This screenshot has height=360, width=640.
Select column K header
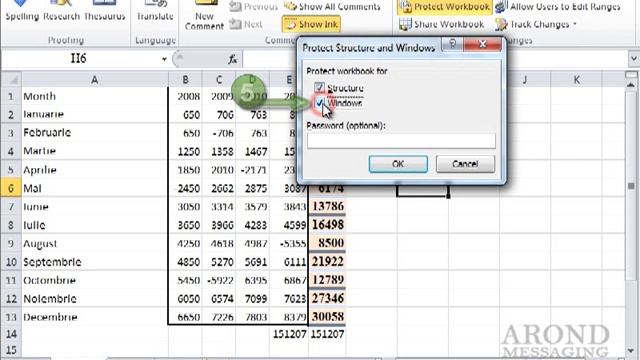pos(576,80)
